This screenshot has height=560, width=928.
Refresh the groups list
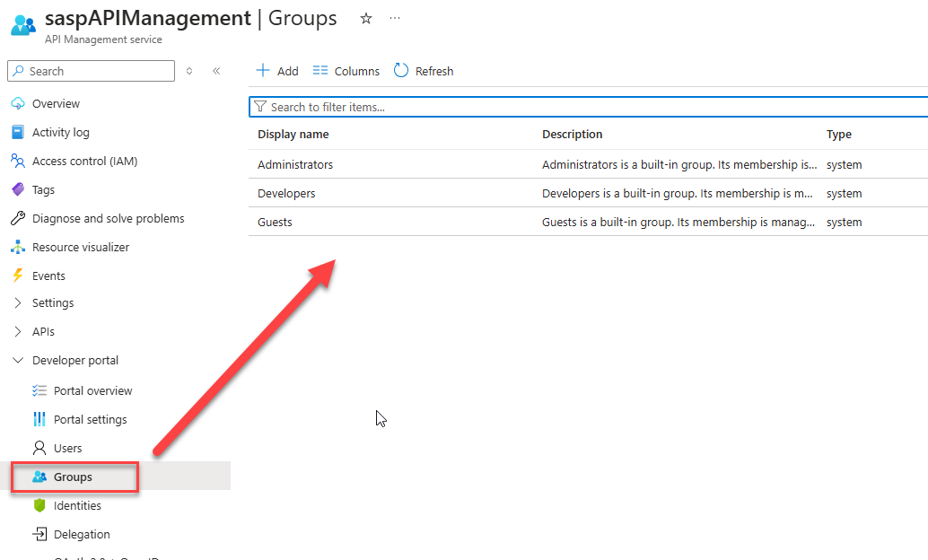coord(424,71)
